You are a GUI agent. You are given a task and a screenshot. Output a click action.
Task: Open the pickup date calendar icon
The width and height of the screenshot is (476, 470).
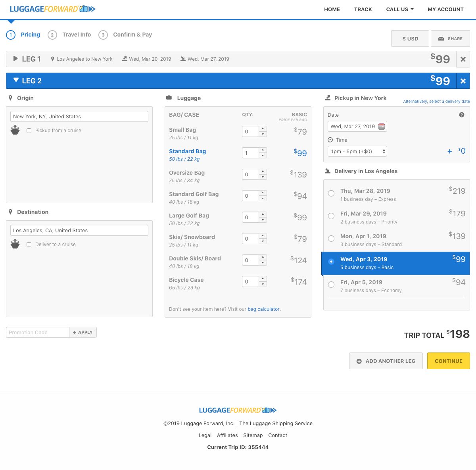(382, 127)
